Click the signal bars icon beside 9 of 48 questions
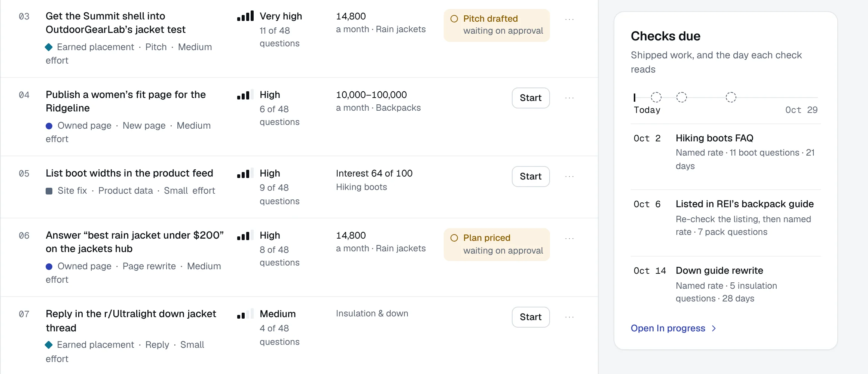 [x=245, y=173]
